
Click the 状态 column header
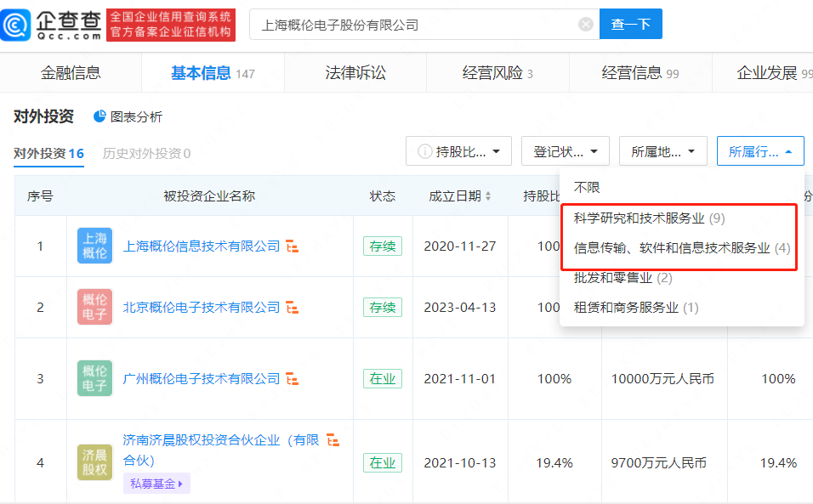tap(382, 195)
